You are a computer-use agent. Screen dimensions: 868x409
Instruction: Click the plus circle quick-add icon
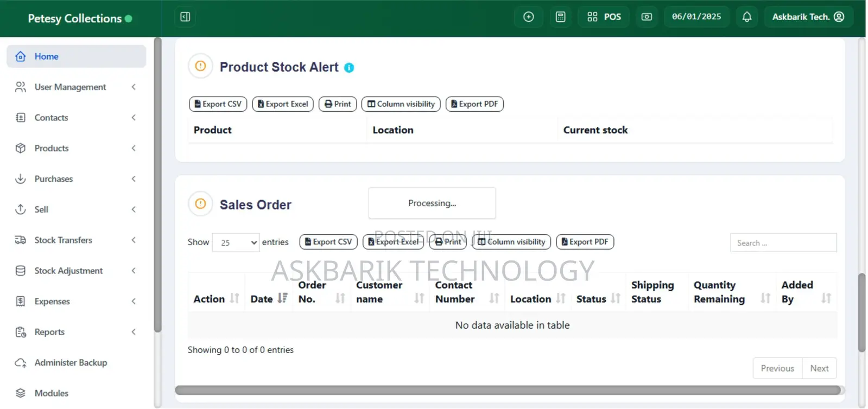click(x=528, y=17)
